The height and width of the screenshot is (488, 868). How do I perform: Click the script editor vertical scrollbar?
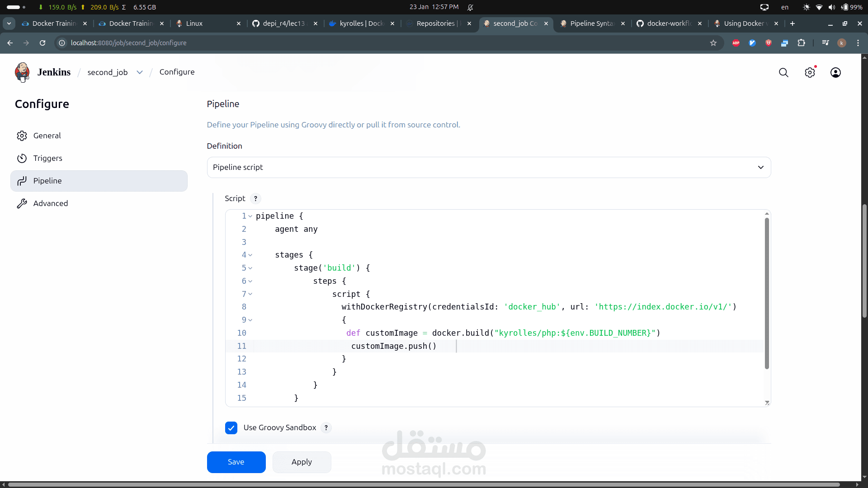[767, 294]
